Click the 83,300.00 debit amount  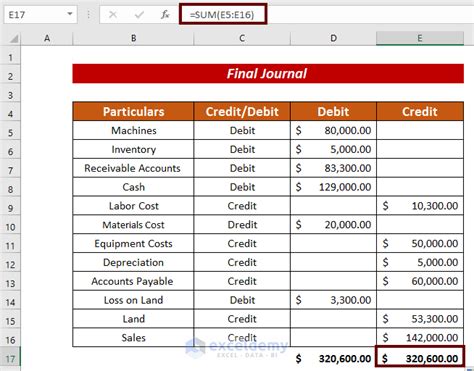coord(333,168)
